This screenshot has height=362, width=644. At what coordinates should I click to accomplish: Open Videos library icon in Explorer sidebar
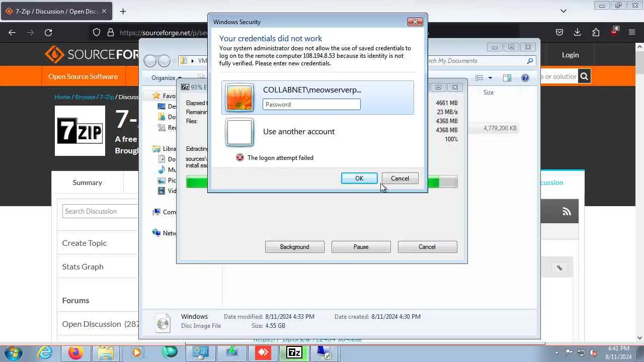click(x=162, y=191)
